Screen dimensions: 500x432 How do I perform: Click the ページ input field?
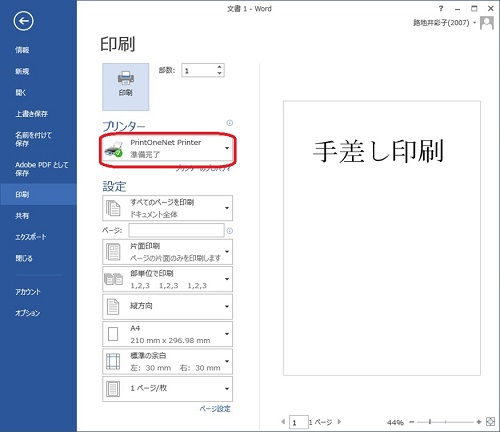point(176,230)
